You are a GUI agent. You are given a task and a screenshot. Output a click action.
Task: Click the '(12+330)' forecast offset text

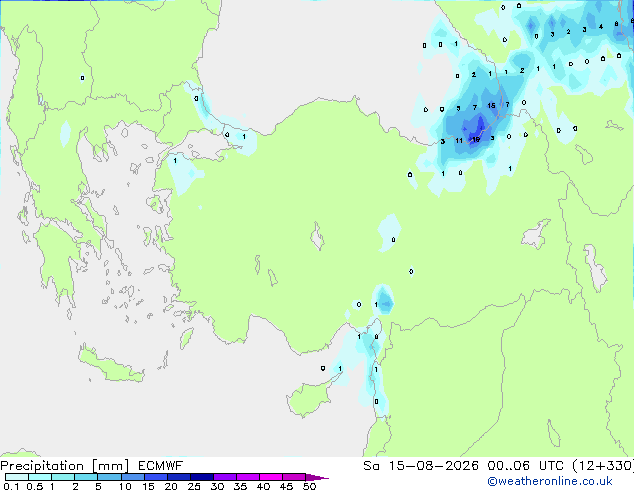(603, 466)
